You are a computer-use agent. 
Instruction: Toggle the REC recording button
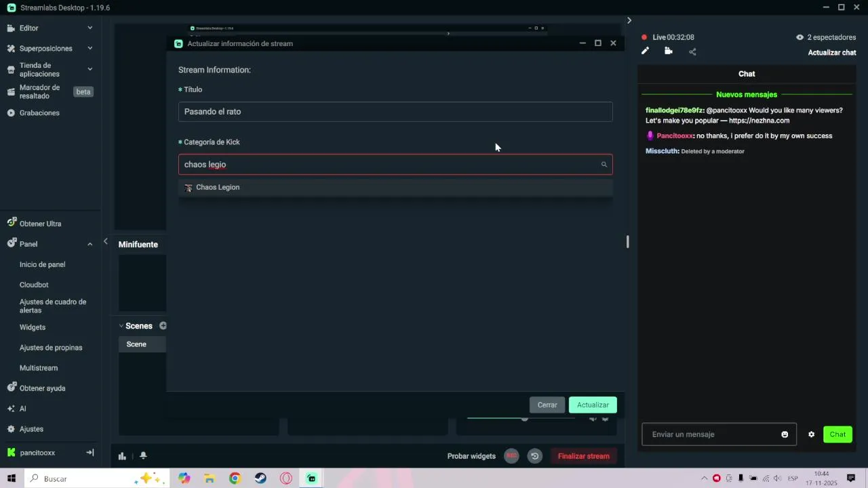tap(512, 456)
